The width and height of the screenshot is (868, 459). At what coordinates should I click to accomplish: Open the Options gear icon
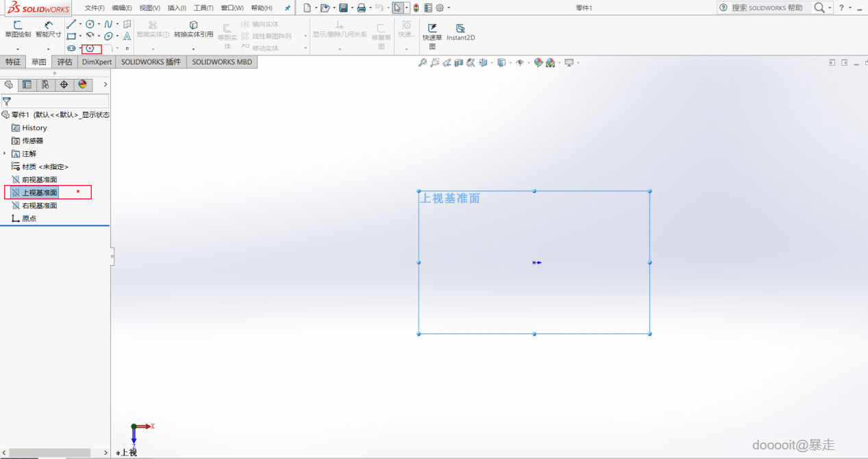(439, 8)
